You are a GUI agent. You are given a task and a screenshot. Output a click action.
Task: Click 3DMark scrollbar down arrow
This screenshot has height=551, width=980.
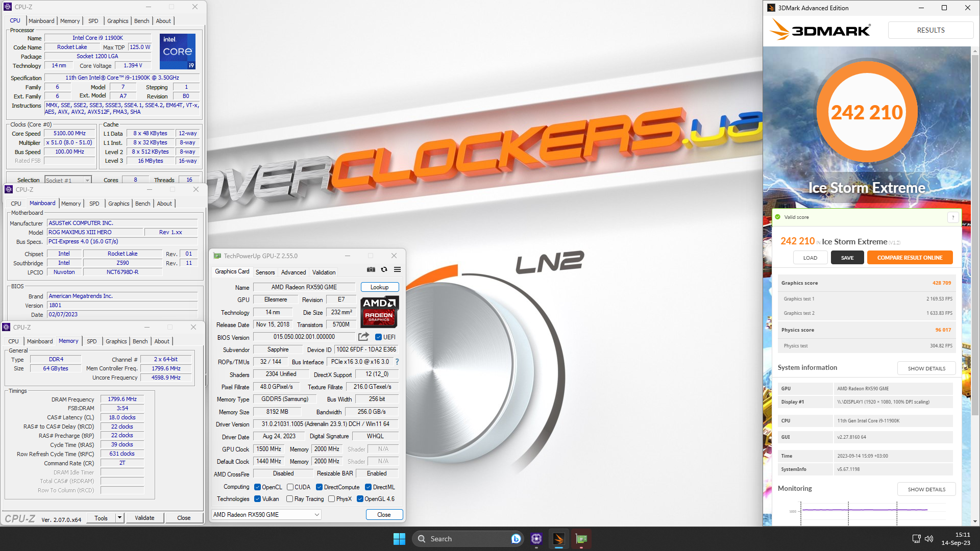pos(975,521)
